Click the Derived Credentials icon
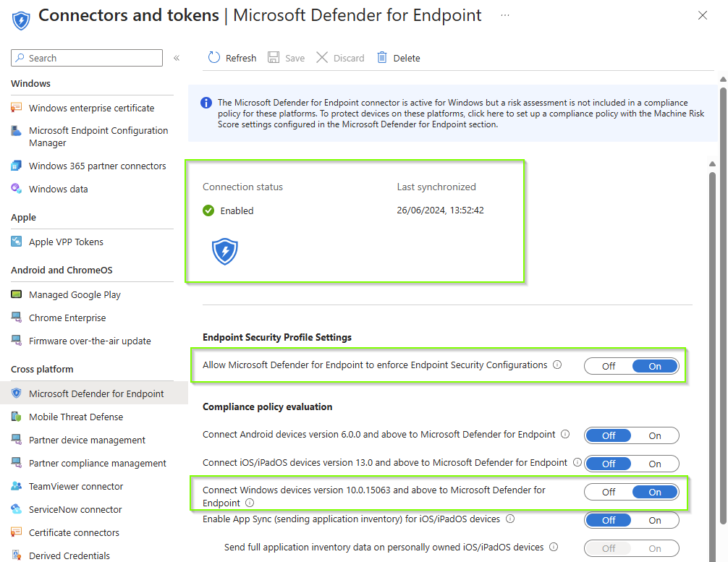Image resolution: width=728 pixels, height=562 pixels. pos(16,555)
